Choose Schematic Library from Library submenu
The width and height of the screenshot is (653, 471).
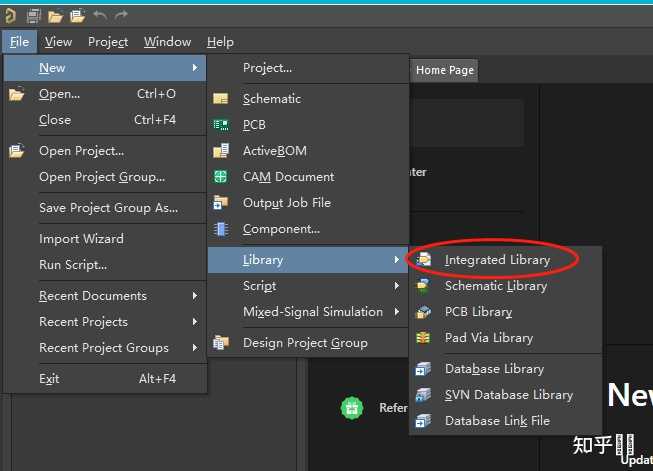pos(506,286)
